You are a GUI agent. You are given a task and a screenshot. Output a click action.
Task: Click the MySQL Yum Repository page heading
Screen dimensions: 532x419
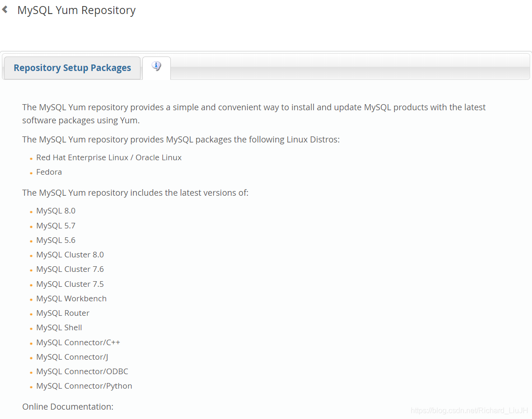click(77, 10)
